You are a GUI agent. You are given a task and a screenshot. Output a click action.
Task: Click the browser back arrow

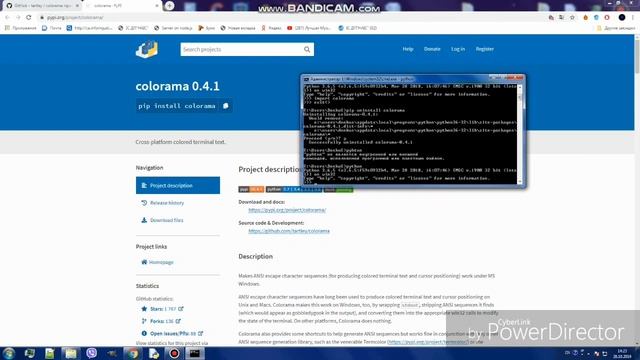[x=7, y=18]
